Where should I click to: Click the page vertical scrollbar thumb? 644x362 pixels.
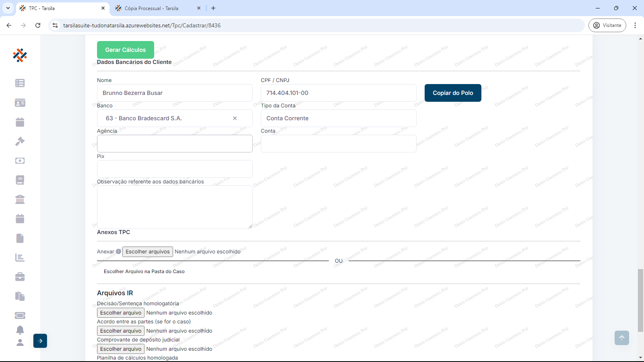[640, 300]
